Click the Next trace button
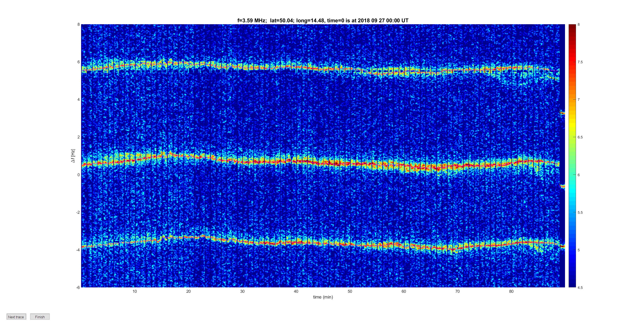The width and height of the screenshot is (644, 323). coord(16,317)
